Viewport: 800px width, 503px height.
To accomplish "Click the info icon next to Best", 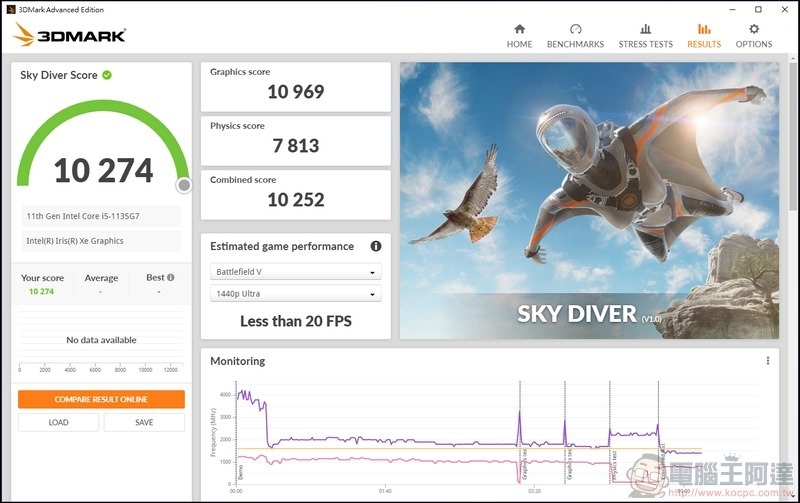I will [x=171, y=277].
